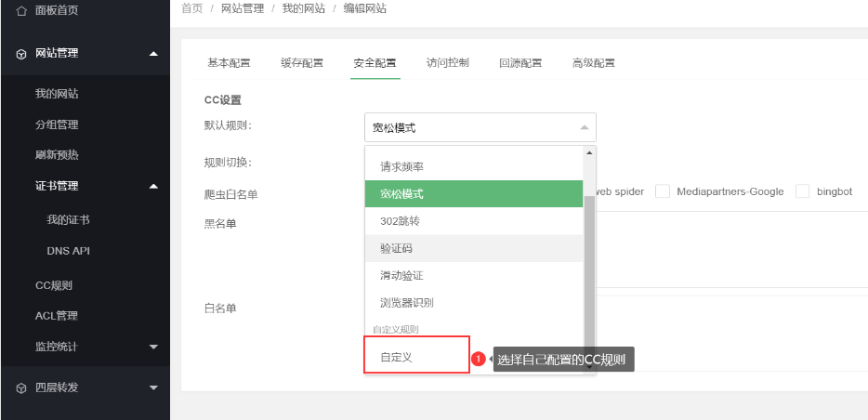Screen dimensions: 868x420
Task: Switch to the 基本配置 tab
Action: (x=230, y=63)
